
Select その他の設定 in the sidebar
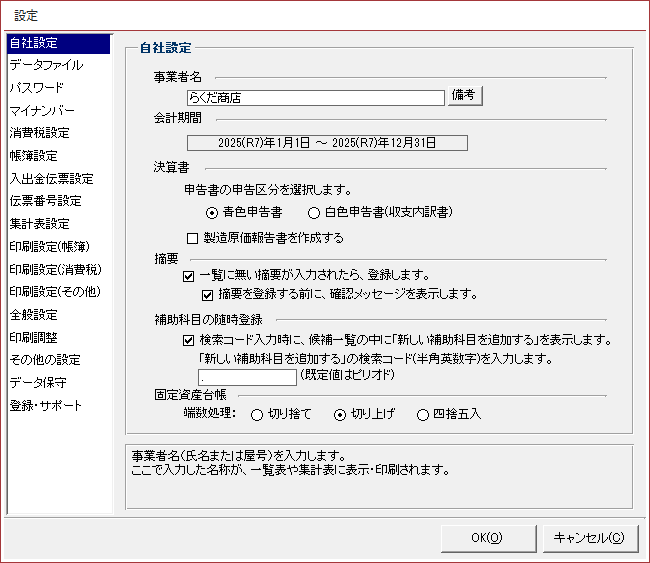pyautogui.click(x=45, y=360)
